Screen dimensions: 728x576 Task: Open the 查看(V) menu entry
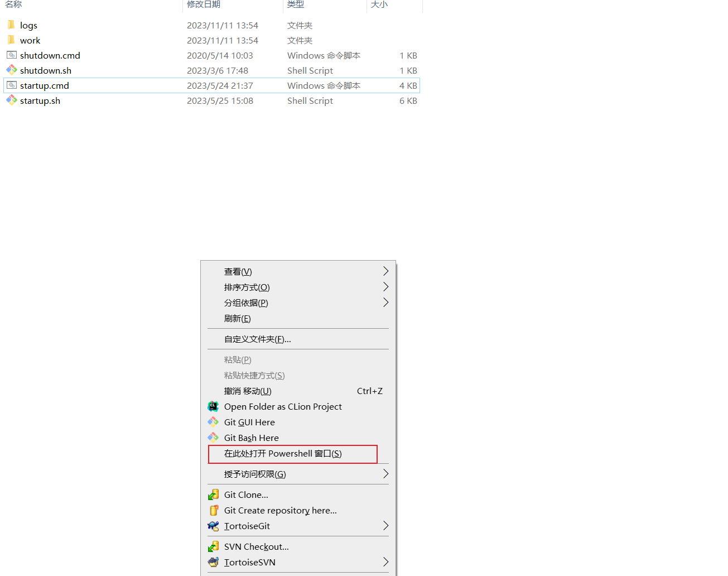point(298,271)
